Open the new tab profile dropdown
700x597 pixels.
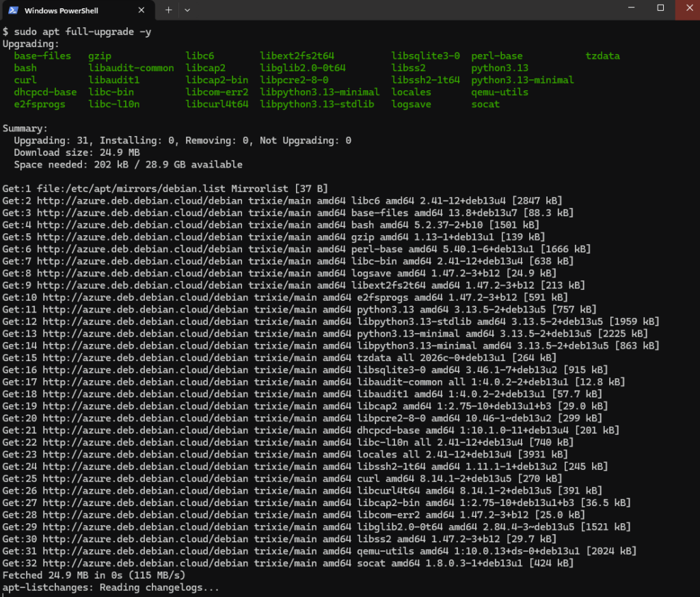[x=187, y=10]
